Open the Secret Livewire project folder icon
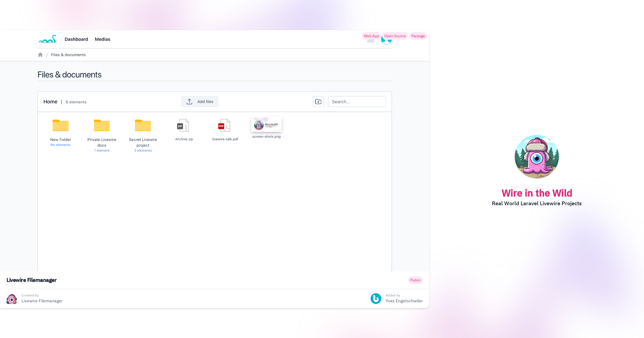Image resolution: width=644 pixels, height=338 pixels. (x=143, y=125)
